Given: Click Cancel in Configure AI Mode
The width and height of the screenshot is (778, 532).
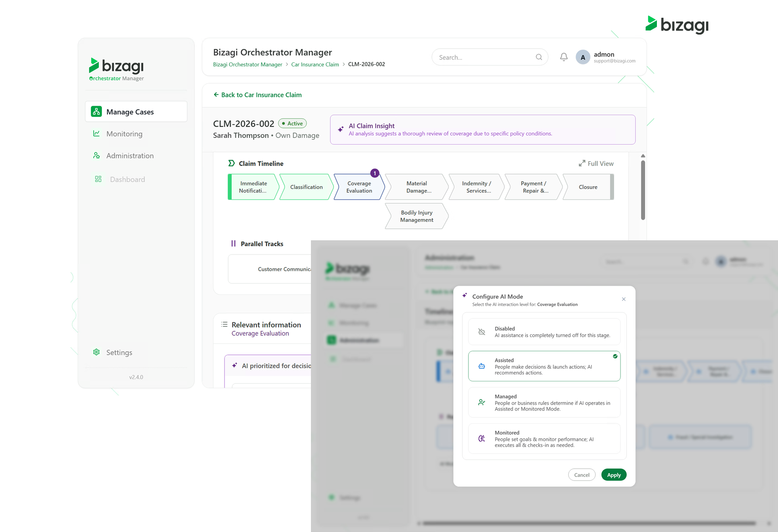Looking at the screenshot, I should [x=582, y=475].
